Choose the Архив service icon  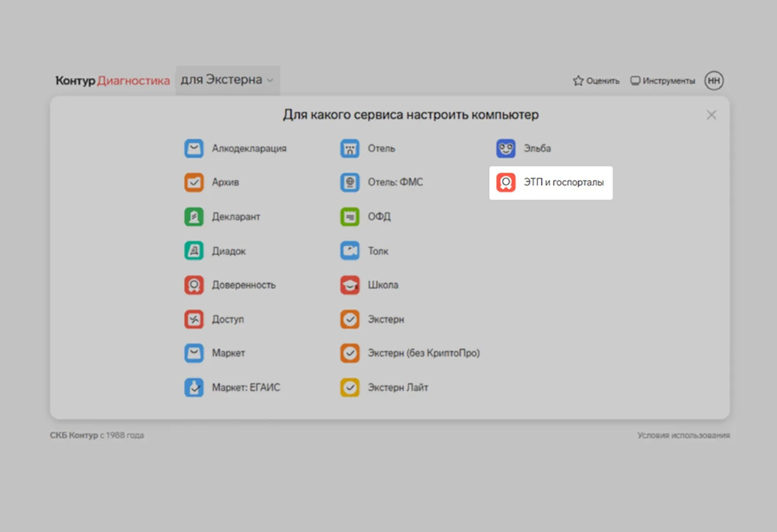pyautogui.click(x=194, y=182)
